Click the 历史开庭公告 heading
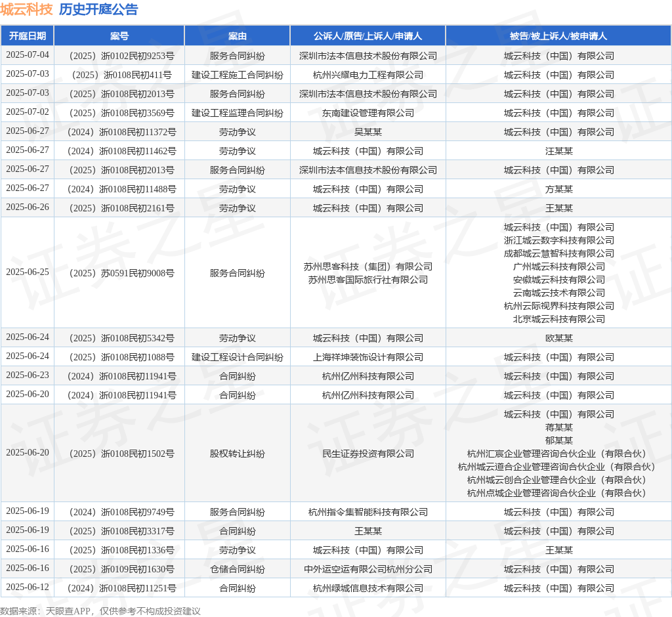 coord(98,9)
